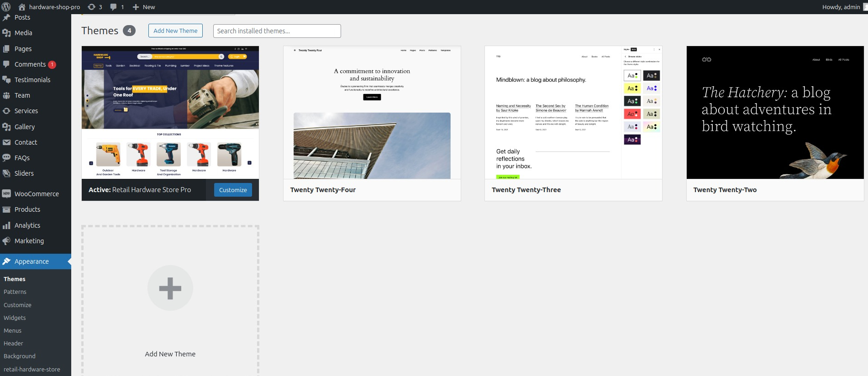Open the hardware-shop-pro site home icon
Viewport: 868px width, 376px height.
tap(22, 7)
